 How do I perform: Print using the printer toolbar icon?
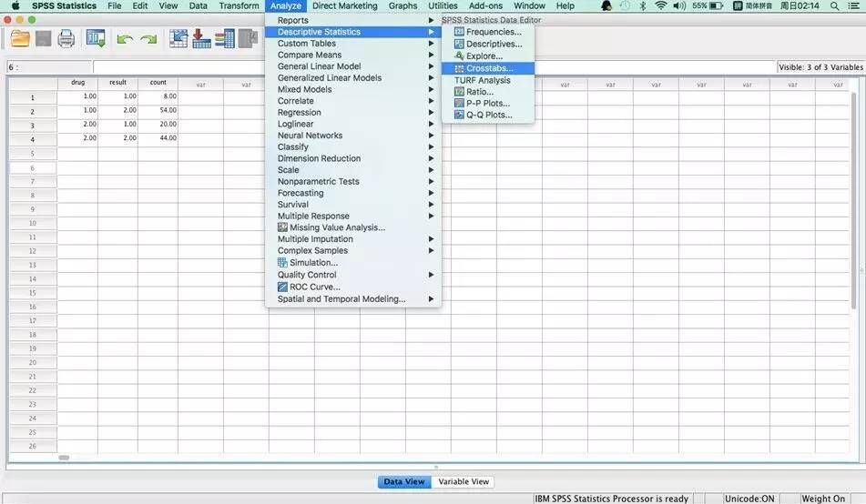[66, 39]
